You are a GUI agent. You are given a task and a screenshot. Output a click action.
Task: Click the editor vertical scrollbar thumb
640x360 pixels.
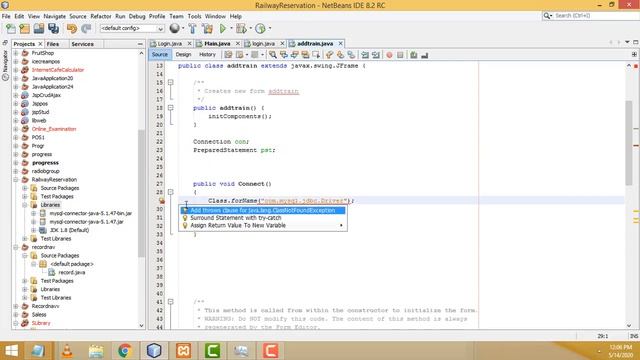629,143
